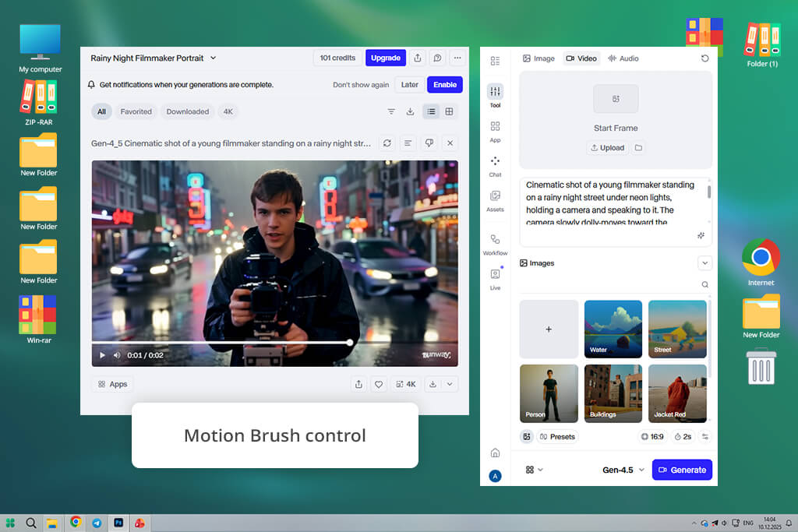Open Assets in the sidebar
This screenshot has width=798, height=532.
point(495,200)
